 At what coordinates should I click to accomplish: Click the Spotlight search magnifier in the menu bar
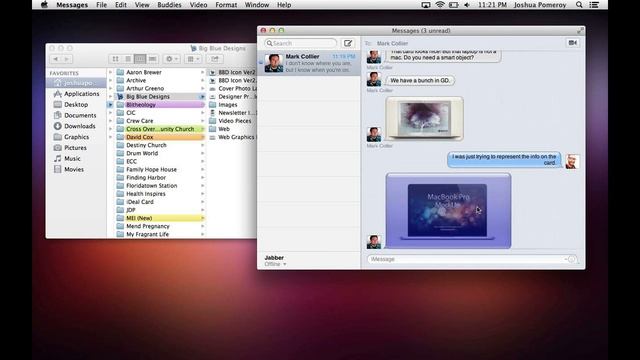point(579,5)
